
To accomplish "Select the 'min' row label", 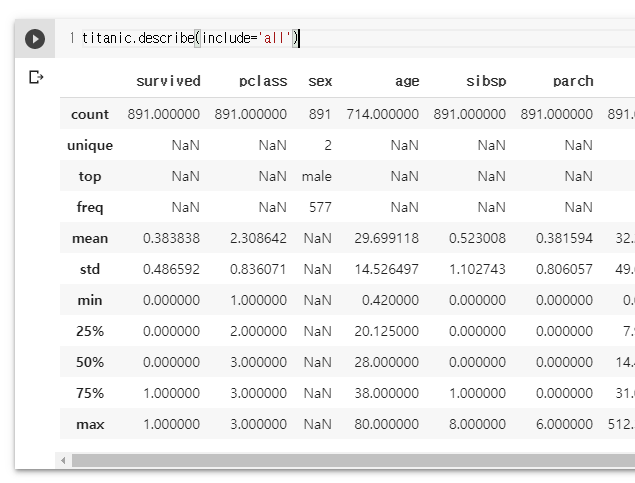I will (x=90, y=300).
